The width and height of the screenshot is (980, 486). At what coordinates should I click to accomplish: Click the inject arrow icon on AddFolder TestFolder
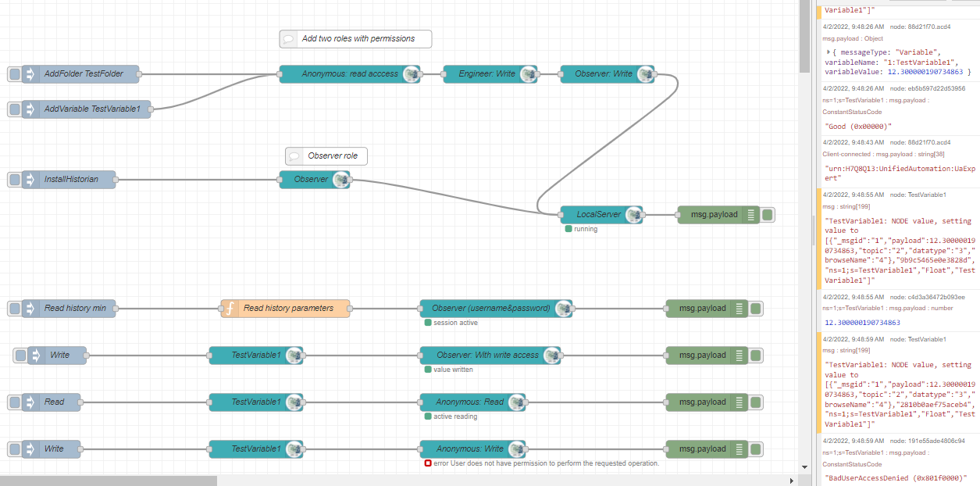29,73
